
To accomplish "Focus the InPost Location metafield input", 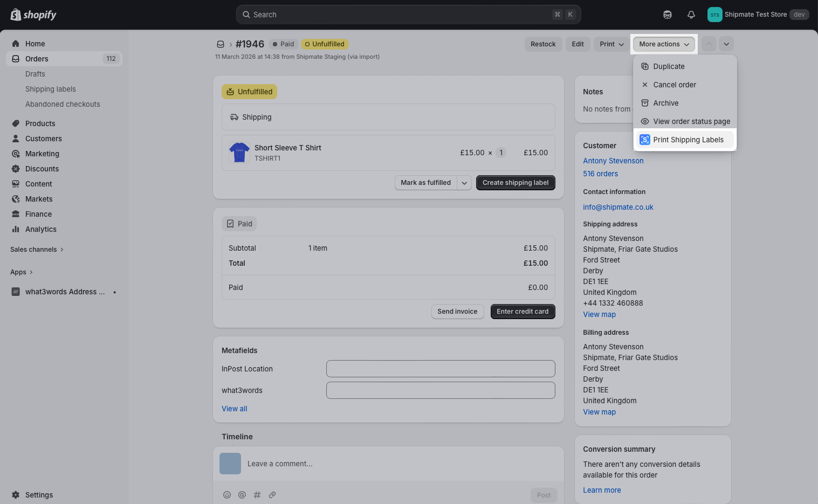I will click(x=440, y=369).
